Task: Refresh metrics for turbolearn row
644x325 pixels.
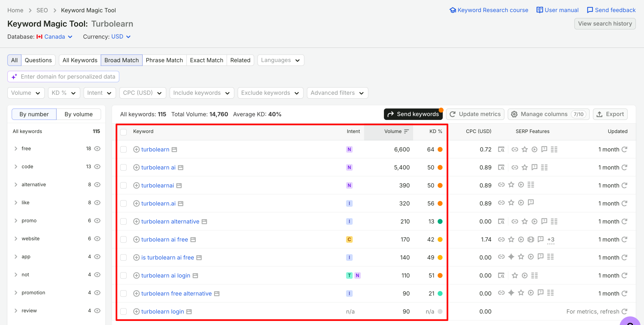Action: coord(624,149)
